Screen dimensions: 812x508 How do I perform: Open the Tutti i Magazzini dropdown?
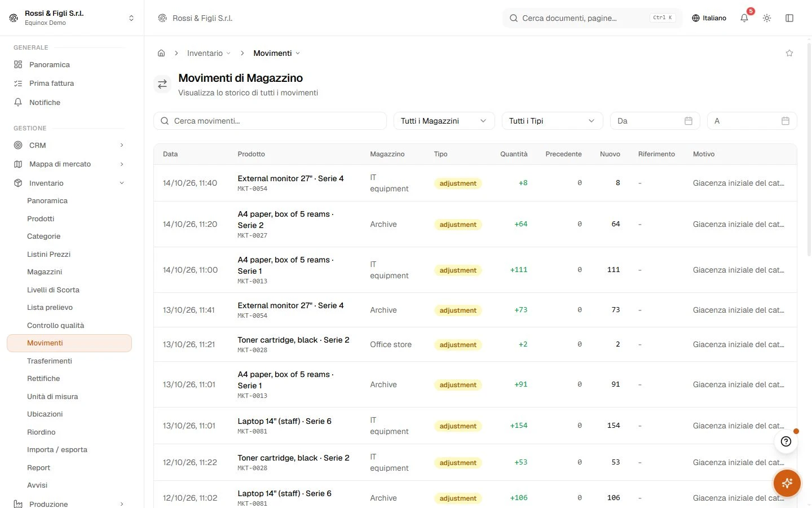click(x=444, y=121)
